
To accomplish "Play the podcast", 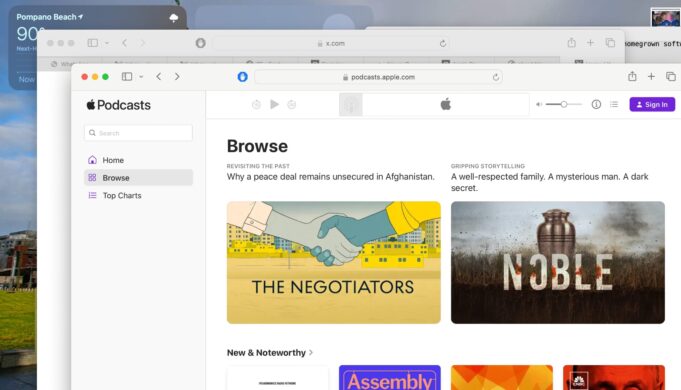I will tap(274, 104).
